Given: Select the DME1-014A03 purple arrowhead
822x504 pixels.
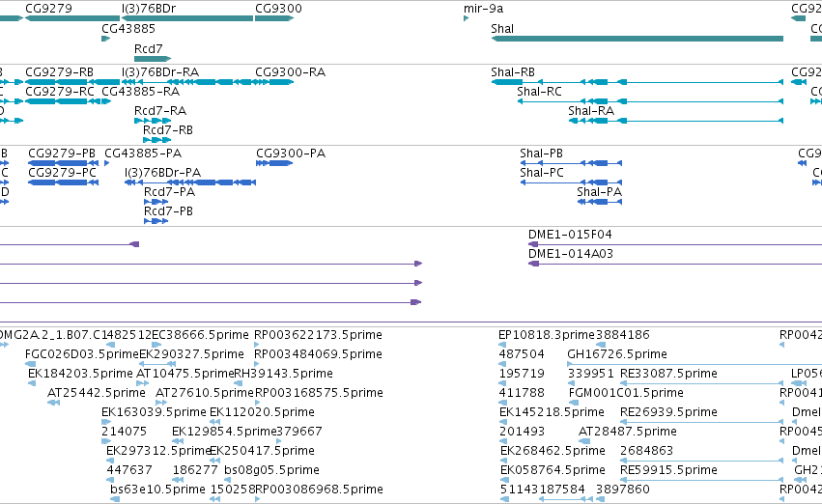Looking at the screenshot, I should pos(533,264).
